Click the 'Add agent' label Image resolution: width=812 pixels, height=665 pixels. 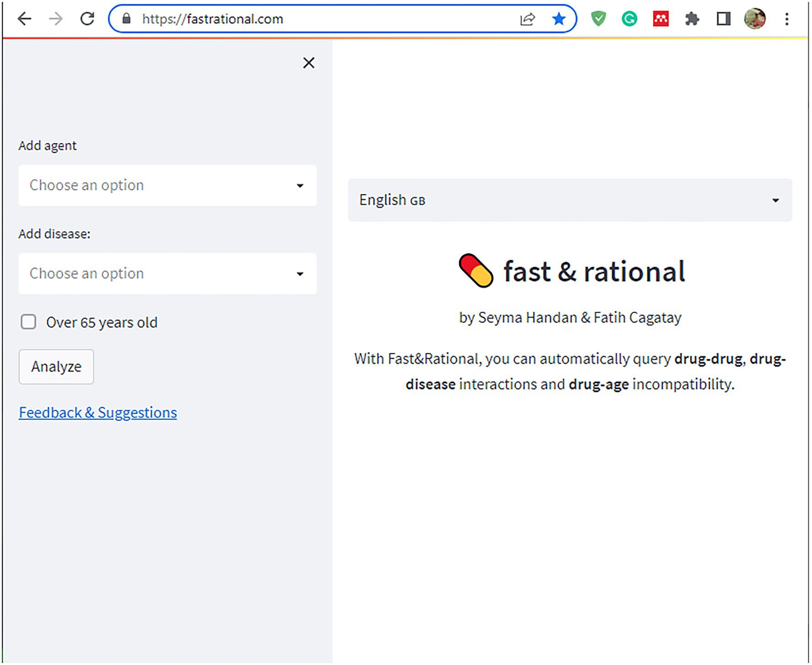tap(48, 146)
